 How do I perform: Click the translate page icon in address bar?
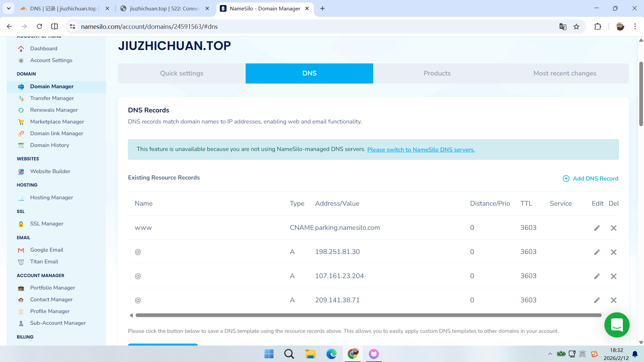563,27
